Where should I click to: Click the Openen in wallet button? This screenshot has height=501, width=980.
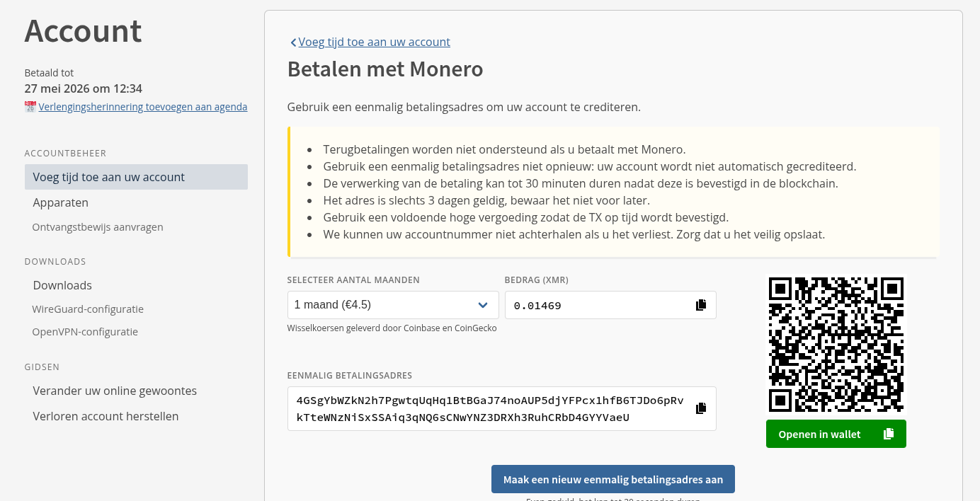pyautogui.click(x=819, y=434)
